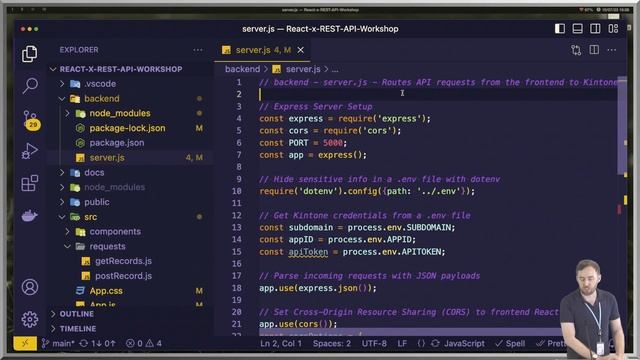Open the Accounts menu

pyautogui.click(x=29, y=287)
